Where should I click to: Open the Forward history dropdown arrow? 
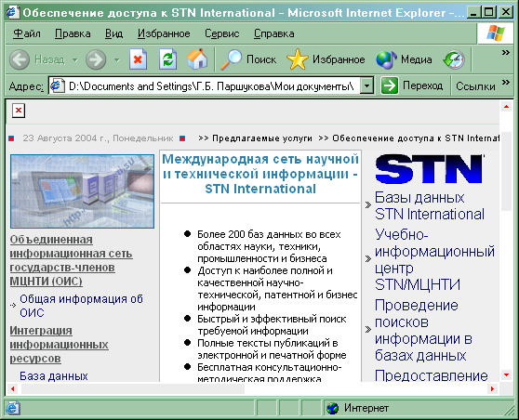pos(116,60)
